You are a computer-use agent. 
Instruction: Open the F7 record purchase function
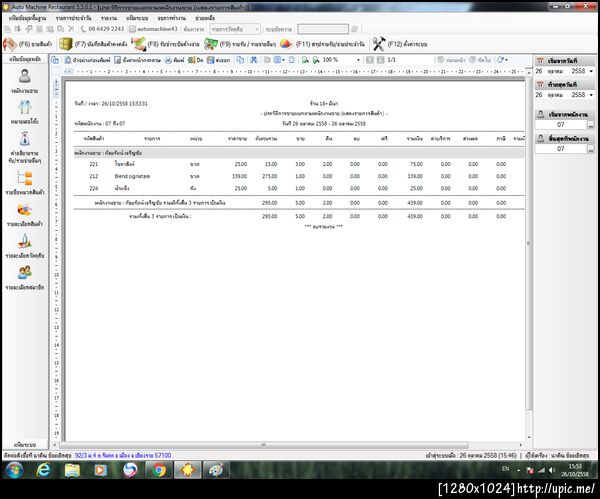coord(93,44)
